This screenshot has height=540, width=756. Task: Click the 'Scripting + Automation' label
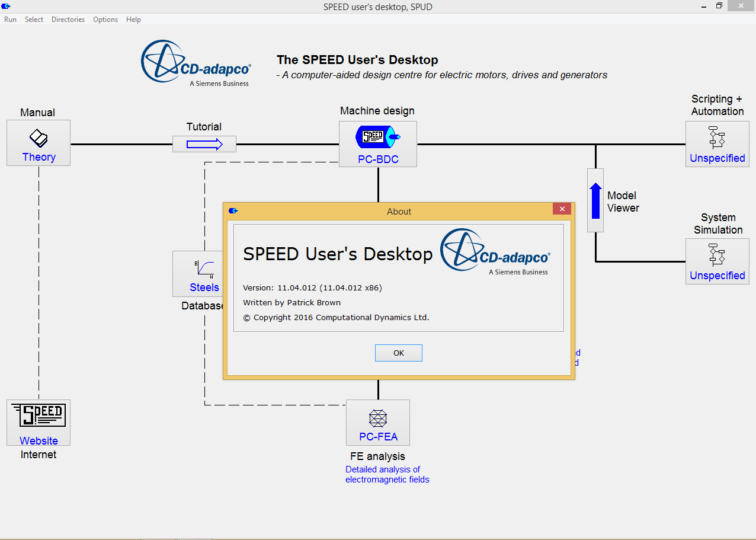coord(717,105)
